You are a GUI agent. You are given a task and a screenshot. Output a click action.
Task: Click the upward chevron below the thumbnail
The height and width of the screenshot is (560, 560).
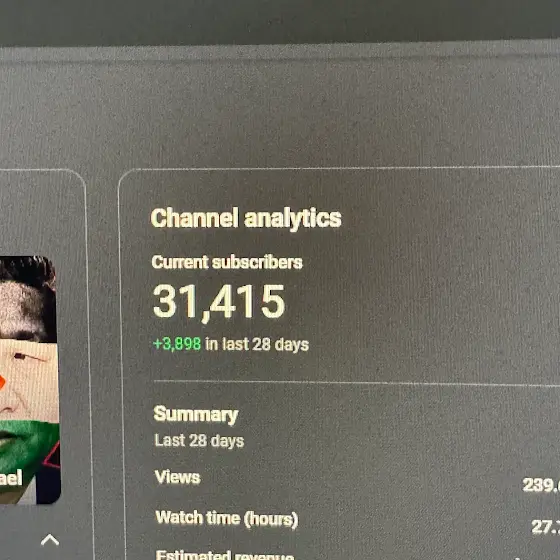[x=50, y=540]
